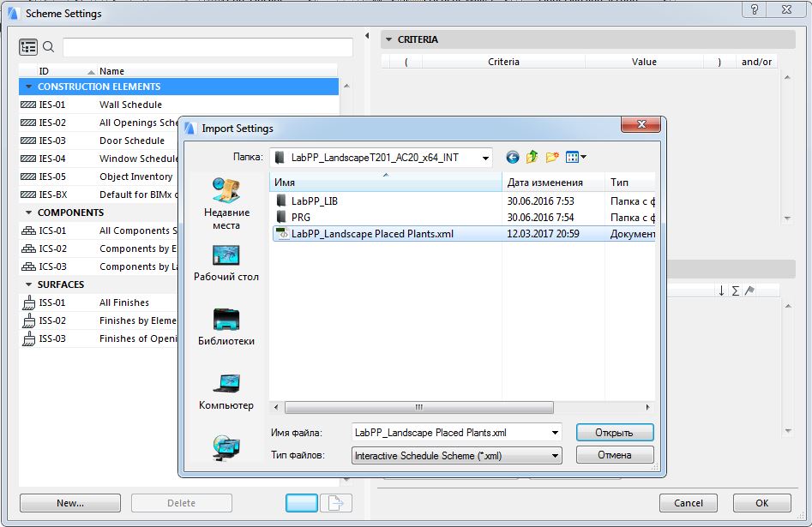Go back using the blue arrow icon
812x527 pixels.
[513, 158]
